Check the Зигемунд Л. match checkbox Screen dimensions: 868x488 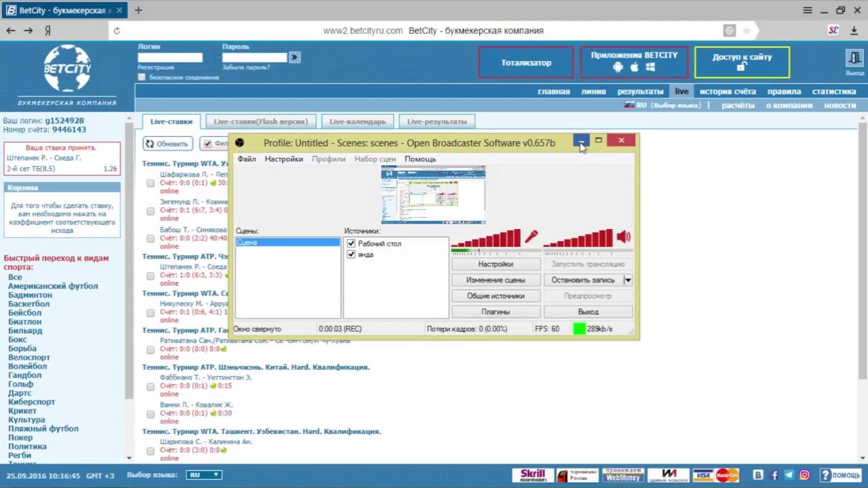[151, 211]
